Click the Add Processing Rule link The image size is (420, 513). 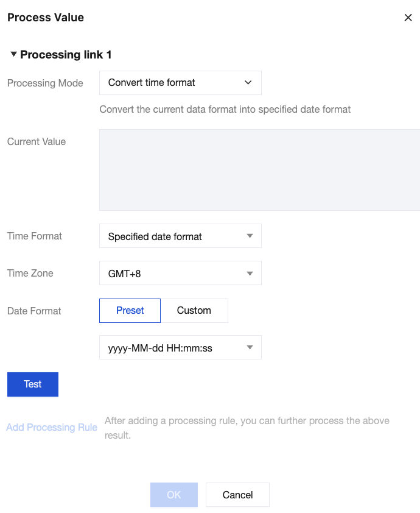(52, 427)
